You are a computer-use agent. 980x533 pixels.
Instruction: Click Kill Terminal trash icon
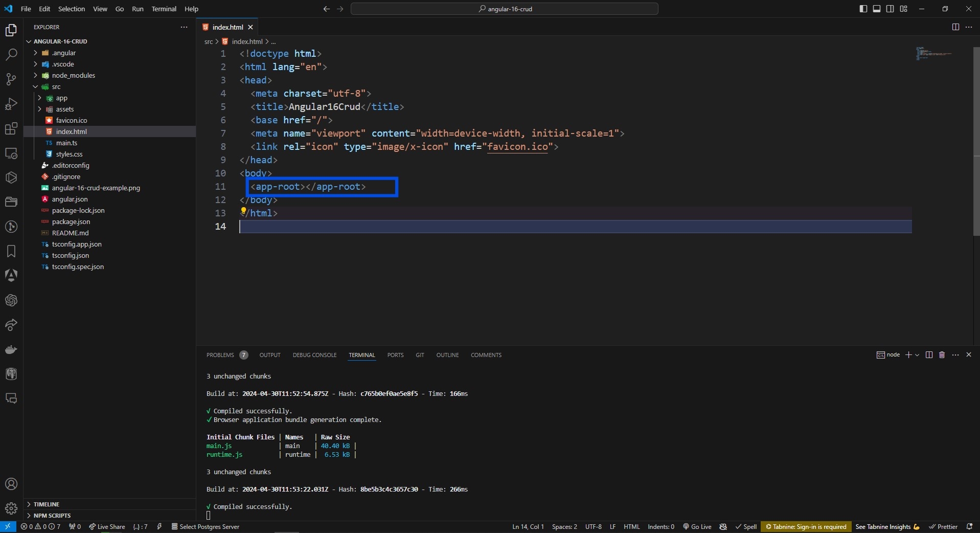[942, 355]
